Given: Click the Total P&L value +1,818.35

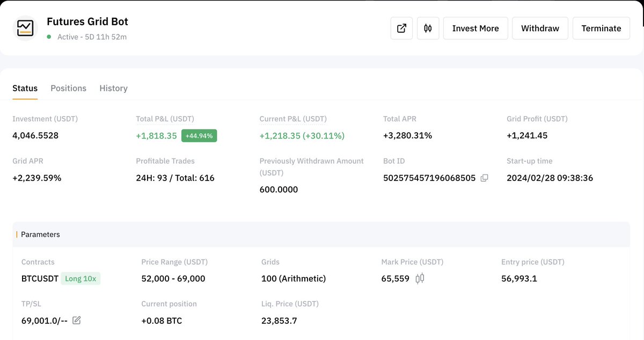Looking at the screenshot, I should (156, 135).
